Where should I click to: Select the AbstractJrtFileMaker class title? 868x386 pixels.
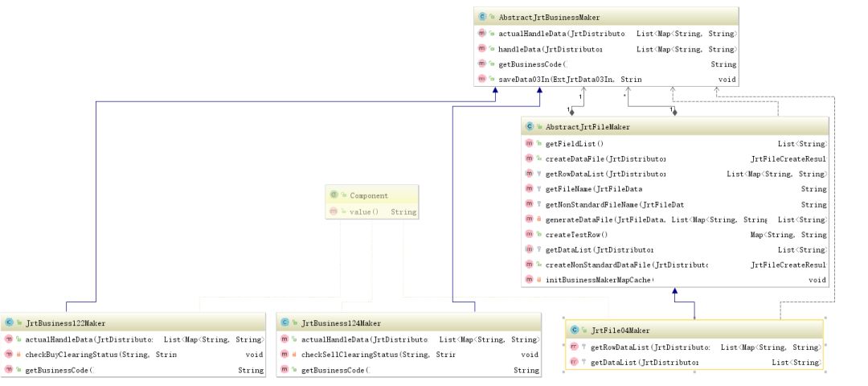[588, 127]
